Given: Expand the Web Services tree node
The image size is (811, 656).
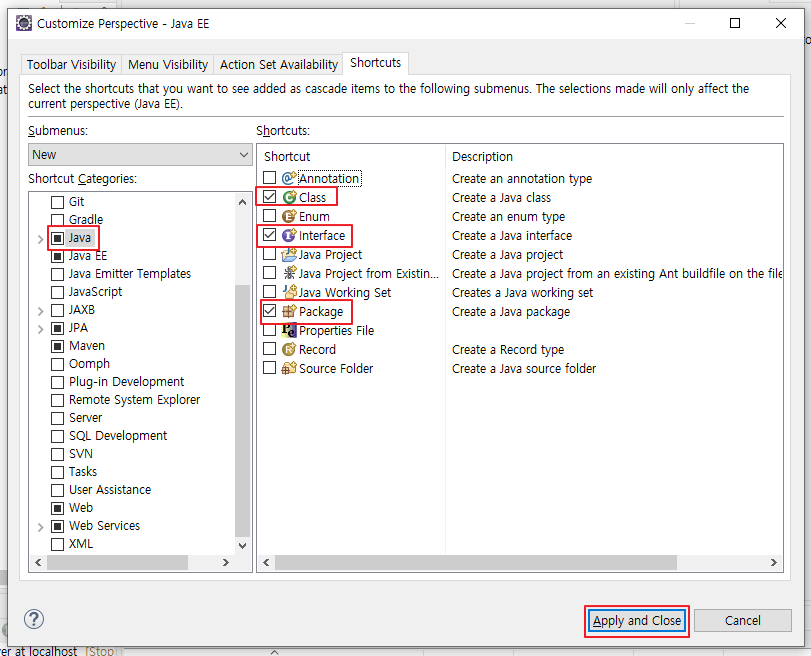Looking at the screenshot, I should (40, 527).
